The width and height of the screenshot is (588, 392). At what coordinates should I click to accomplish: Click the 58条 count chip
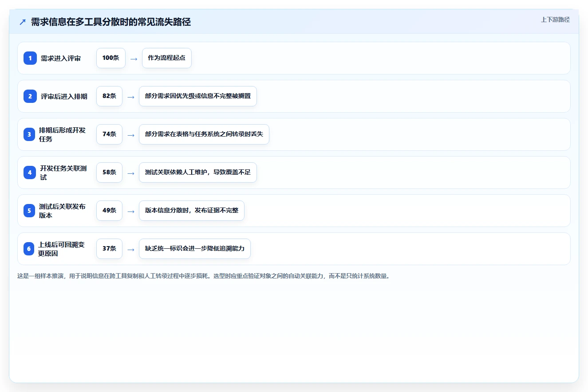click(x=109, y=172)
